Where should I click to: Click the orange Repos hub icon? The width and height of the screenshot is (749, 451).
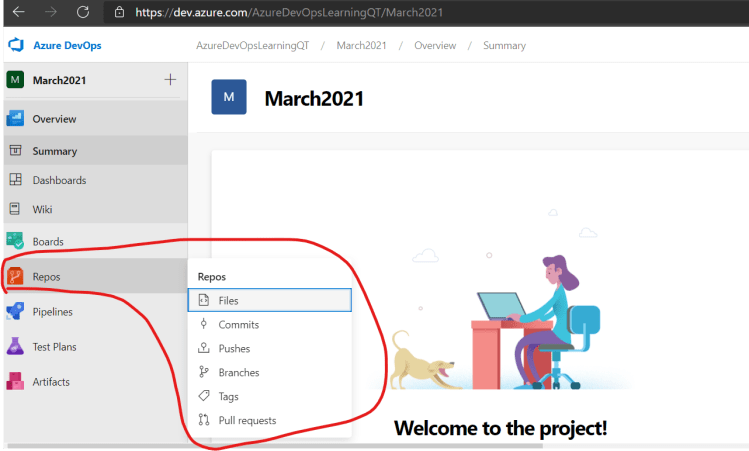(15, 276)
